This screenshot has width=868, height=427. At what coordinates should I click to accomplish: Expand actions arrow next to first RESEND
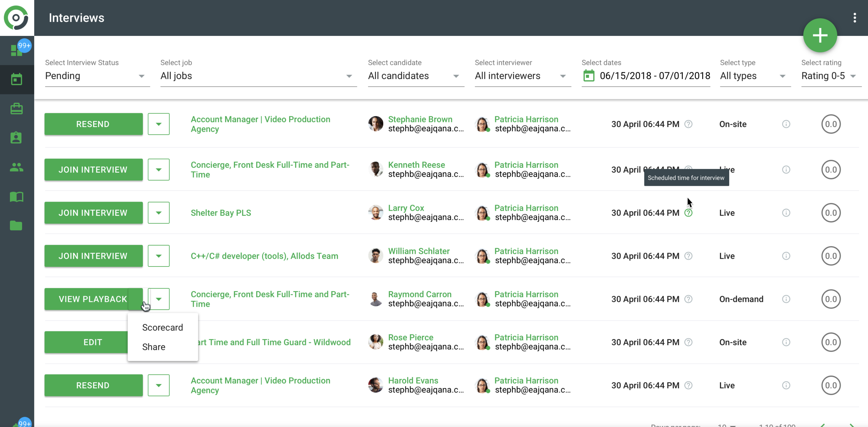(158, 124)
